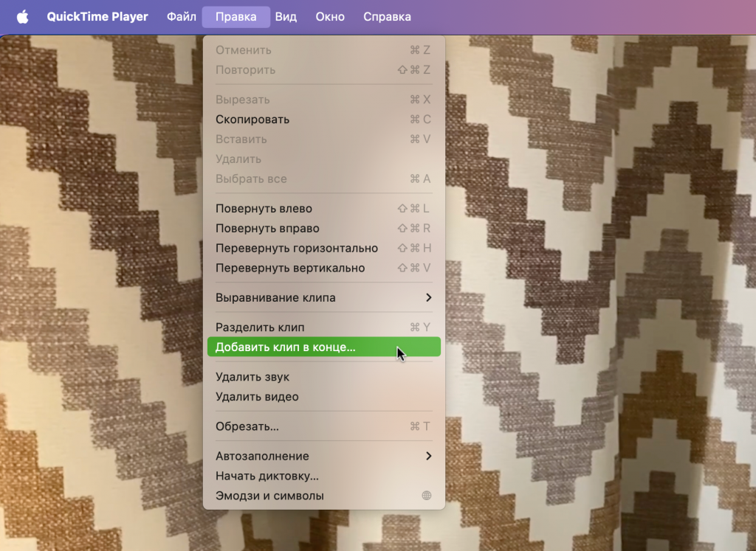This screenshot has height=551, width=756.
Task: Click the globe icon next to Эмодзи и символы
Action: coord(427,495)
